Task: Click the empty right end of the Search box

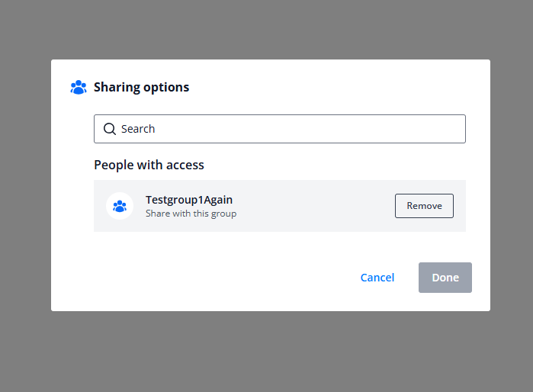Action: [x=408, y=129]
